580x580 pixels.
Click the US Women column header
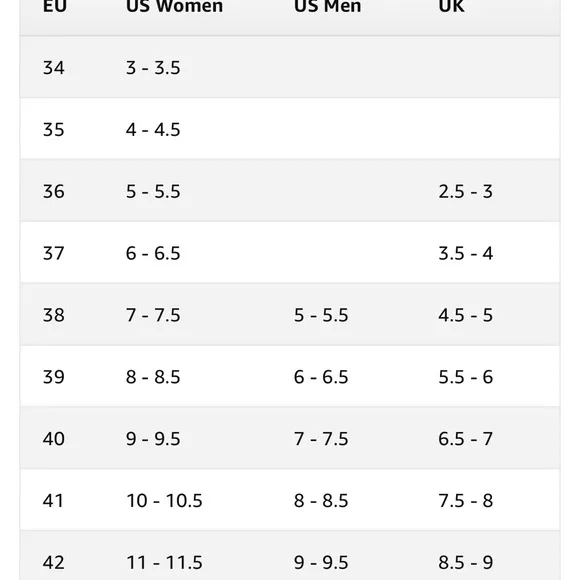pos(174,6)
